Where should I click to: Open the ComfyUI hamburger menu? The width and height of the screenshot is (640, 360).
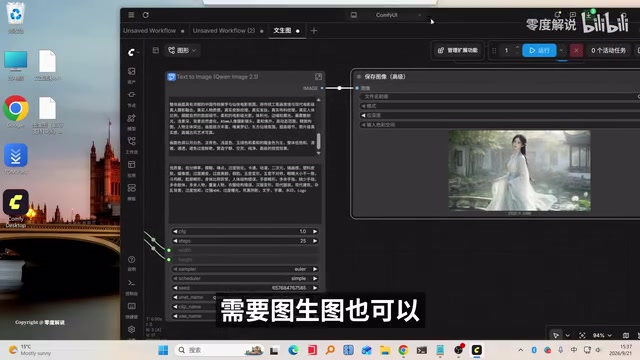coord(131,15)
